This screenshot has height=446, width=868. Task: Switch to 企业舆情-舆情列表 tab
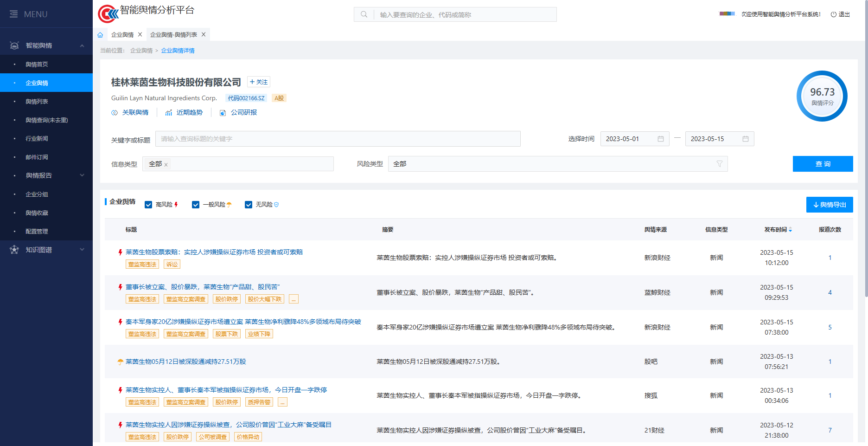pyautogui.click(x=173, y=35)
